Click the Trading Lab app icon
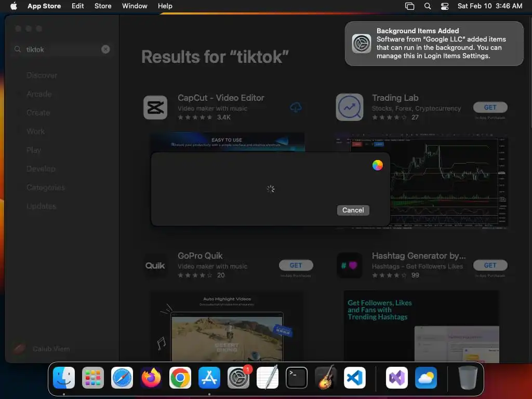This screenshot has height=399, width=532. pyautogui.click(x=350, y=108)
